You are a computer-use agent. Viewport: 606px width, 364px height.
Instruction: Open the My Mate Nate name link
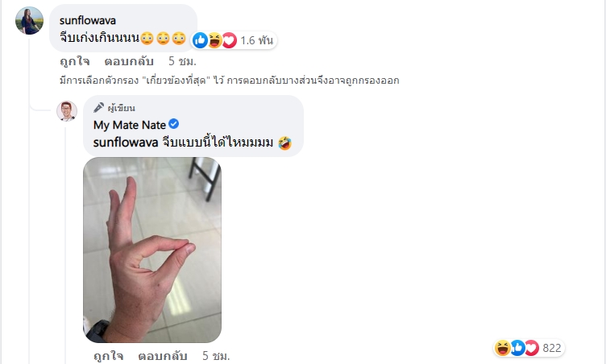[x=130, y=125]
